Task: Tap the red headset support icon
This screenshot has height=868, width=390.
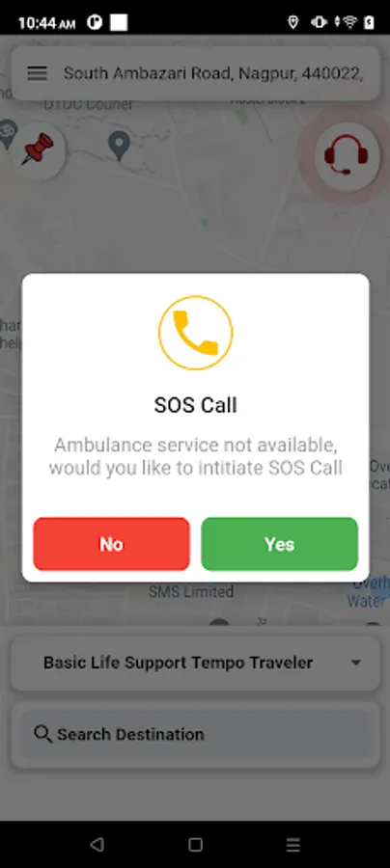Action: point(347,155)
